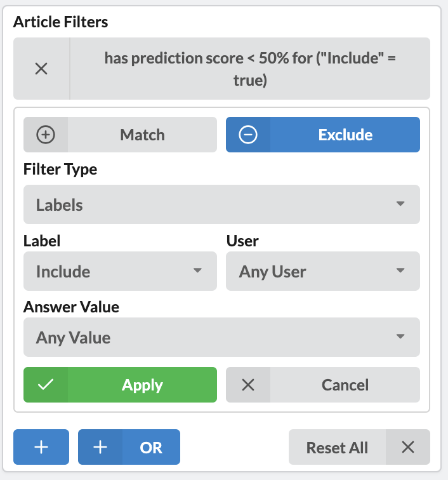Click the Filter Type dropdown arrow

pos(400,204)
